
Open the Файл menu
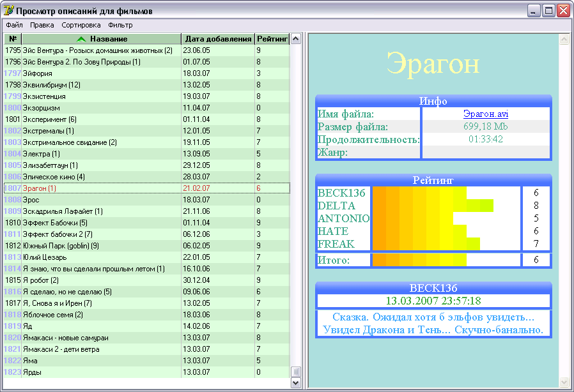point(14,25)
